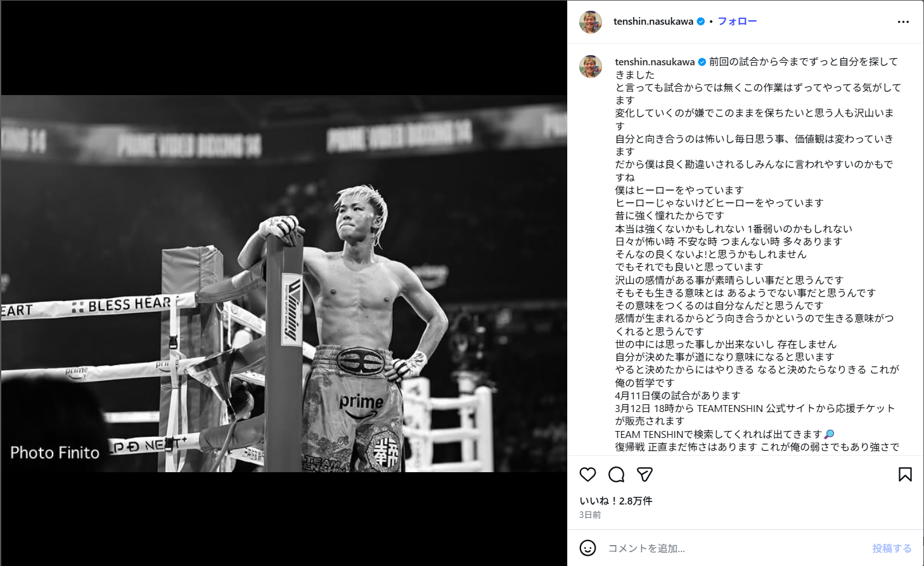Screen dimensions: 924x566
Task: Open comments via speech bubble icon
Action: [617, 475]
